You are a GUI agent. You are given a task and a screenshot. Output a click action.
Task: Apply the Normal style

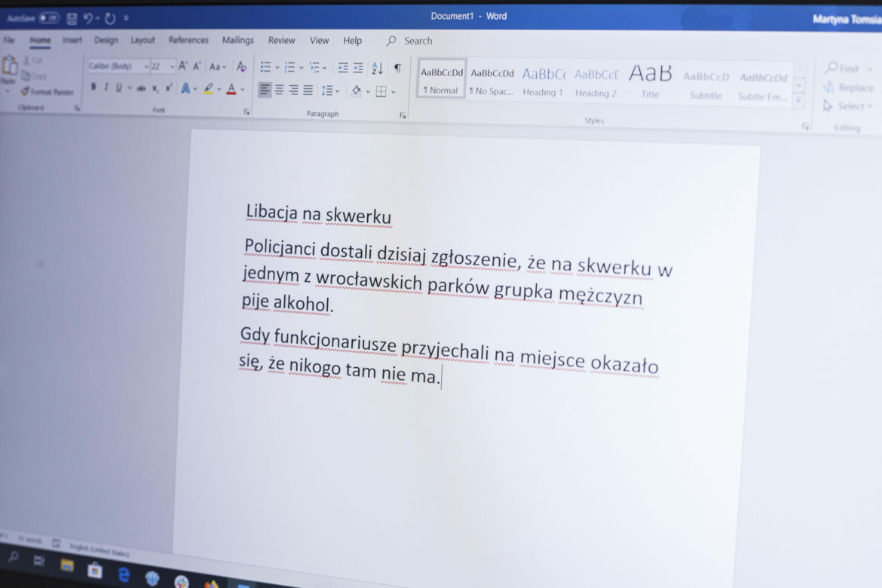442,79
